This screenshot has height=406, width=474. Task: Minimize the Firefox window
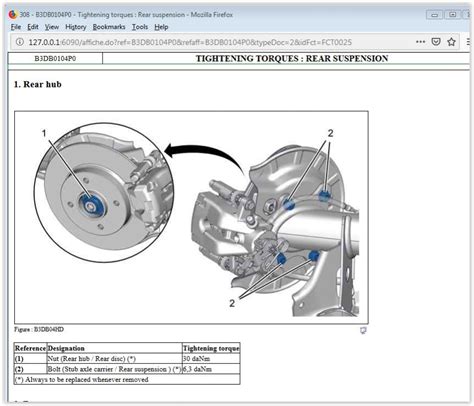tap(435, 15)
